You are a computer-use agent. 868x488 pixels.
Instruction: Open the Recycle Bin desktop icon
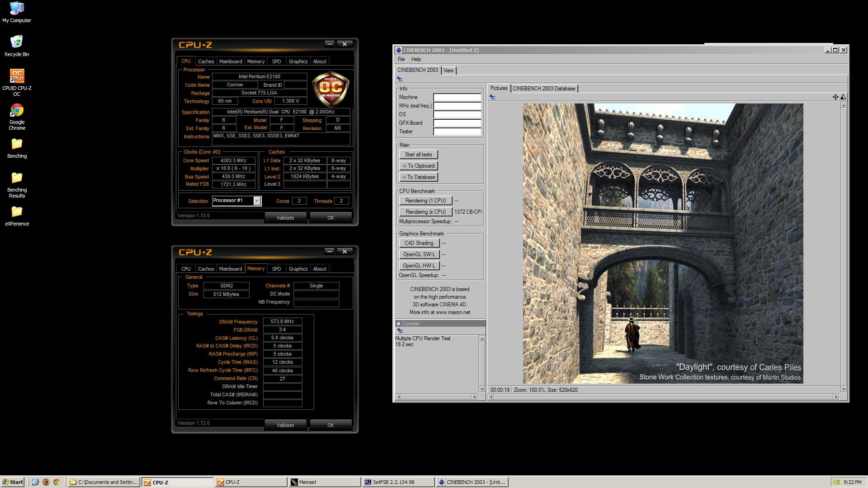pos(17,46)
